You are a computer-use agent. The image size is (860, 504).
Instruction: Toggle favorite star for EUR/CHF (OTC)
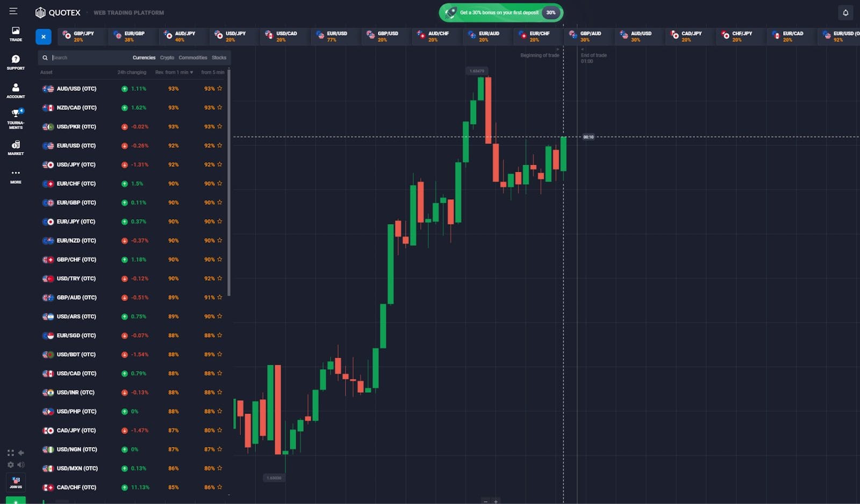(x=220, y=183)
